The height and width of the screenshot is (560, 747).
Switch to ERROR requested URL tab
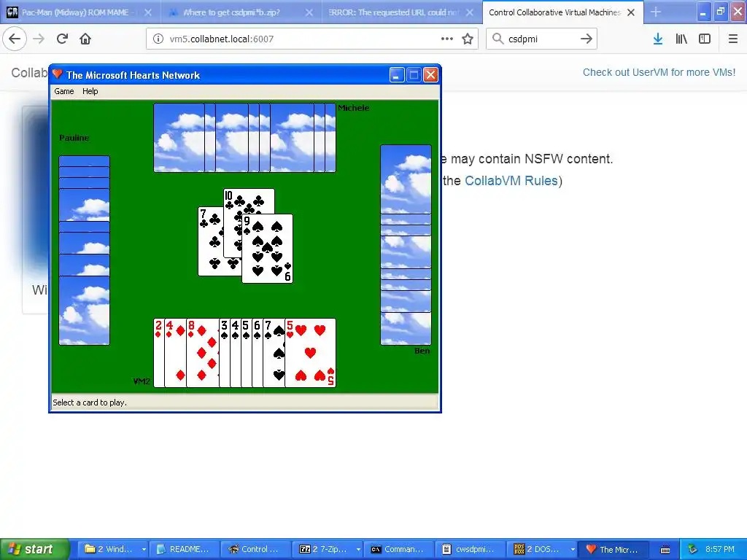(402, 12)
